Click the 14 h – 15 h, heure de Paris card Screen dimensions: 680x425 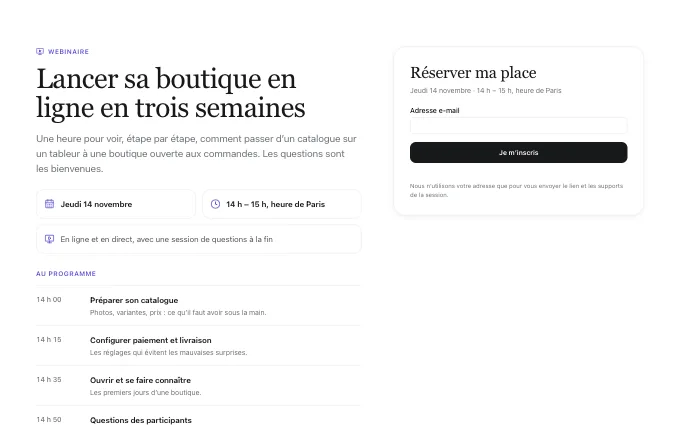coord(281,204)
